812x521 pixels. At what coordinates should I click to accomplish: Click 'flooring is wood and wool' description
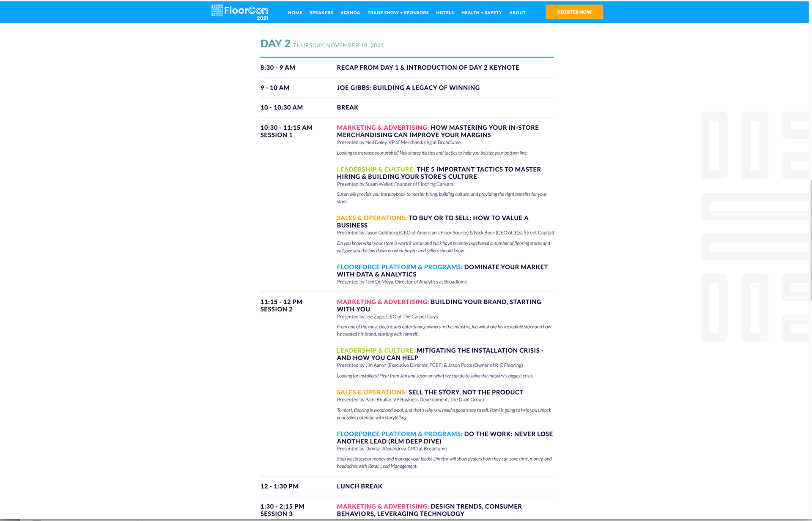[x=444, y=414]
